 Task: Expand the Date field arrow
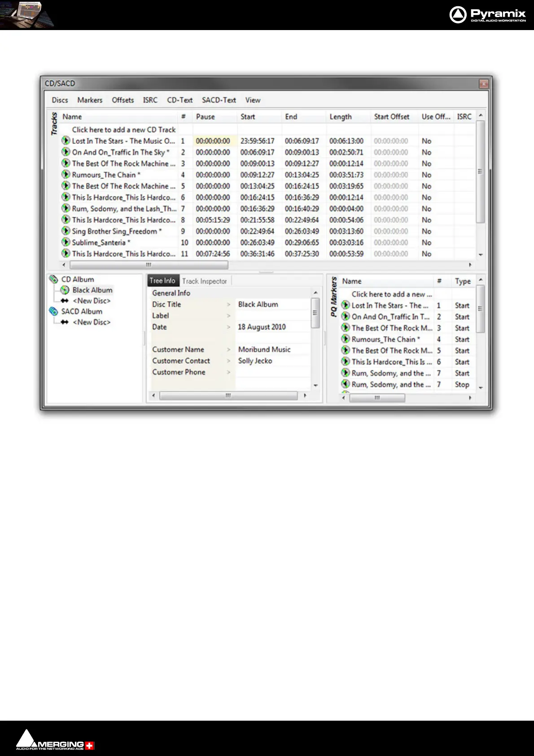(x=228, y=327)
